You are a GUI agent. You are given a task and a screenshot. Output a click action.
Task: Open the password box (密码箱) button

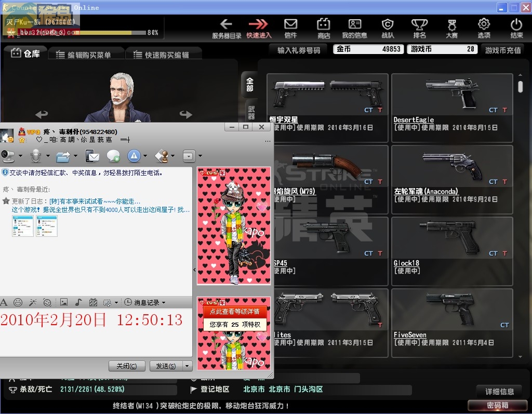pos(497,405)
